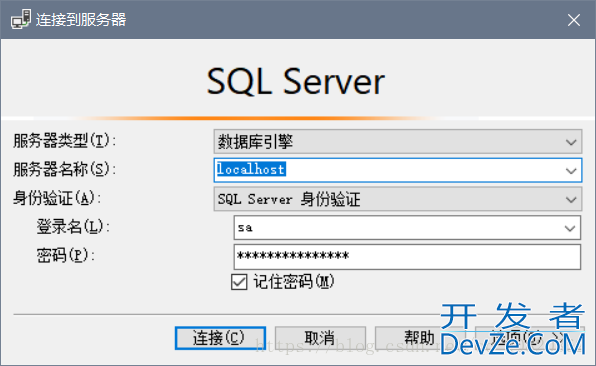596x366 pixels.
Task: Select the localhost server name field
Action: coord(398,170)
